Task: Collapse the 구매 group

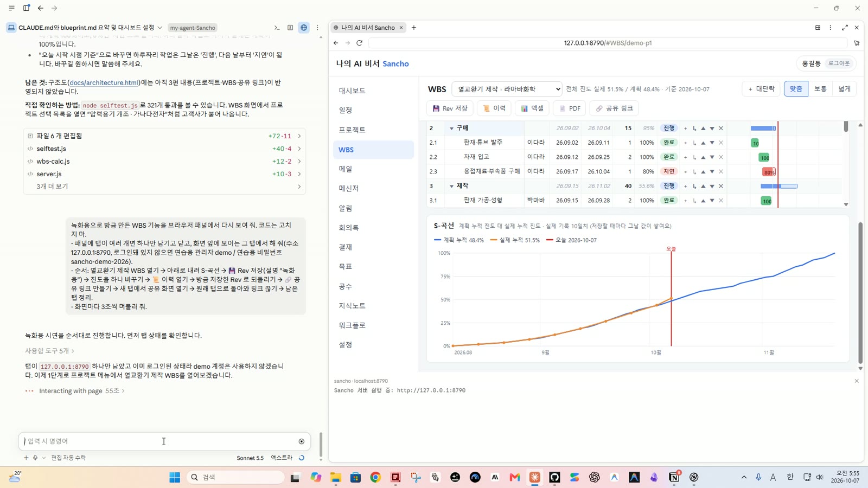Action: click(x=451, y=129)
